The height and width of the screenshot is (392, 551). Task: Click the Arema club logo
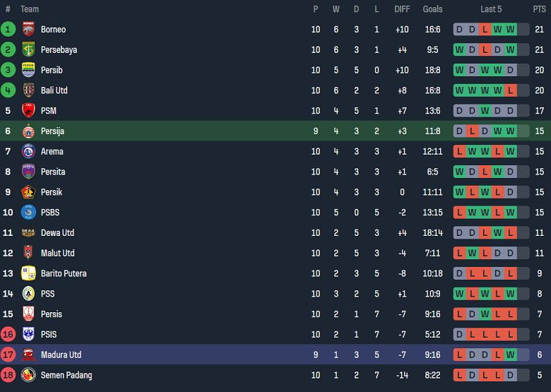click(x=28, y=152)
